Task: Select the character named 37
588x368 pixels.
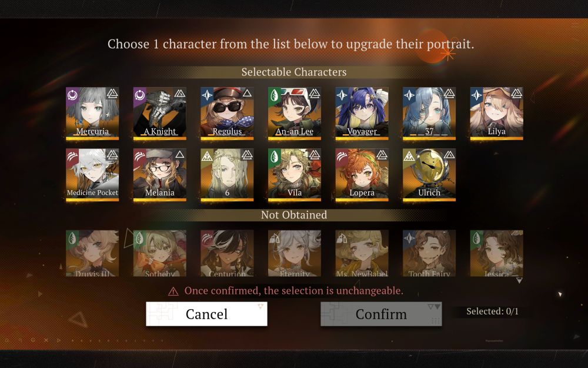Action: (x=429, y=114)
